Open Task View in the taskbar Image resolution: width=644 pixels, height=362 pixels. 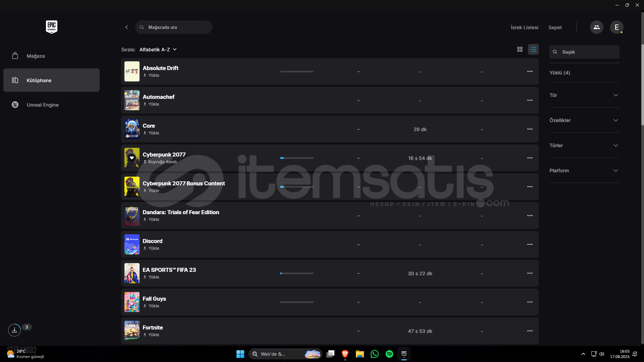(330, 354)
